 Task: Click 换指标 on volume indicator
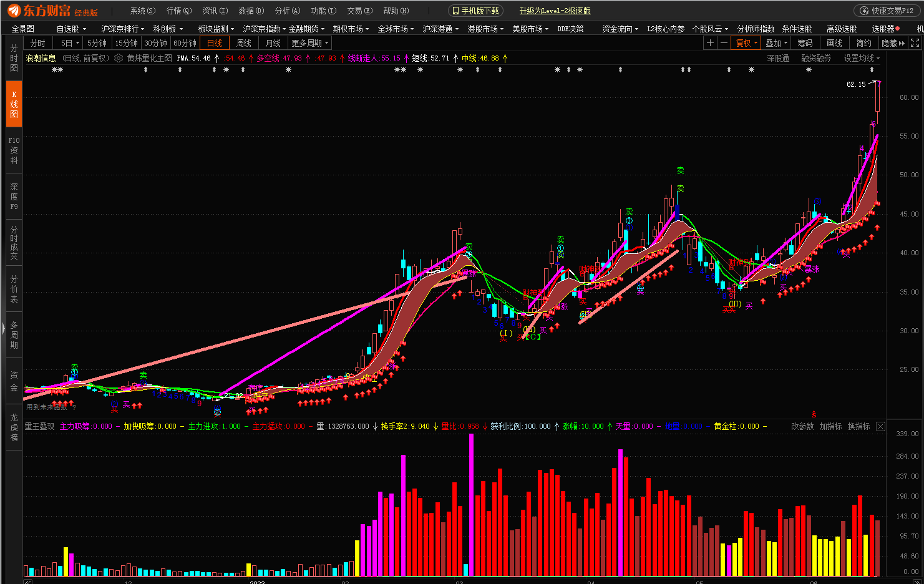[858, 426]
